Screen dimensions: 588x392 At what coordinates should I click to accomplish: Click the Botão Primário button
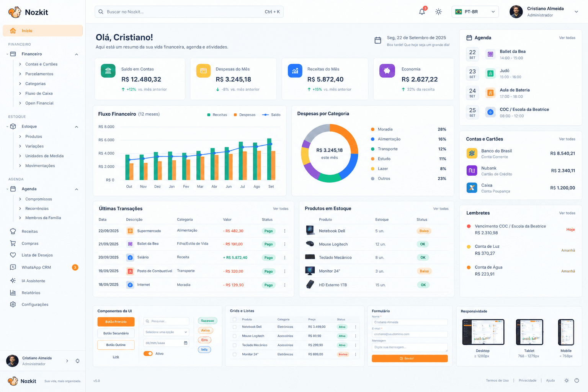tap(116, 322)
